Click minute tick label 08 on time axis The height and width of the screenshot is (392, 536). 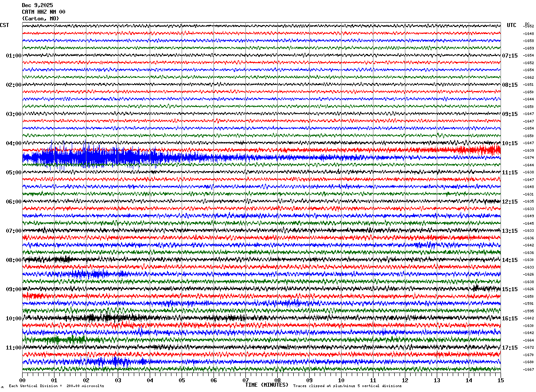pyautogui.click(x=277, y=380)
